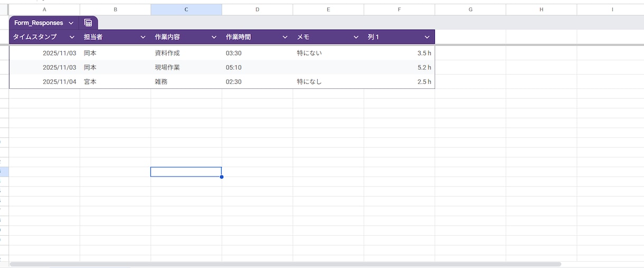Select the highlighted column C header
Screen dimensions: 644x268
[186, 10]
